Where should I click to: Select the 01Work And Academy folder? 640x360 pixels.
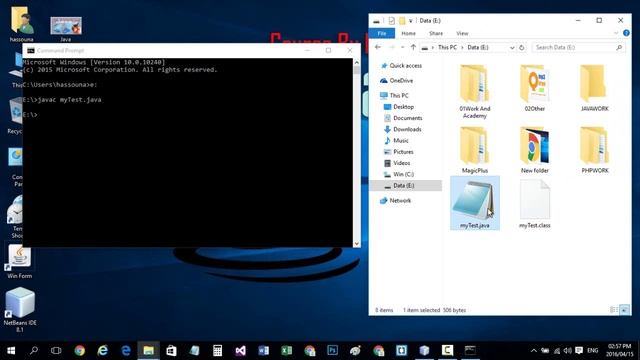coord(475,92)
